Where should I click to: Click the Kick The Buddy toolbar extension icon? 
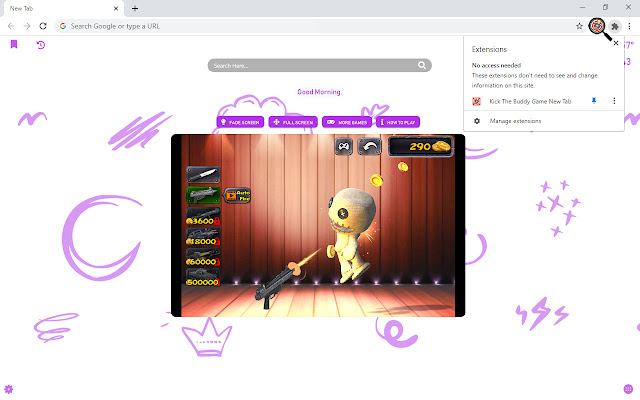tap(597, 26)
